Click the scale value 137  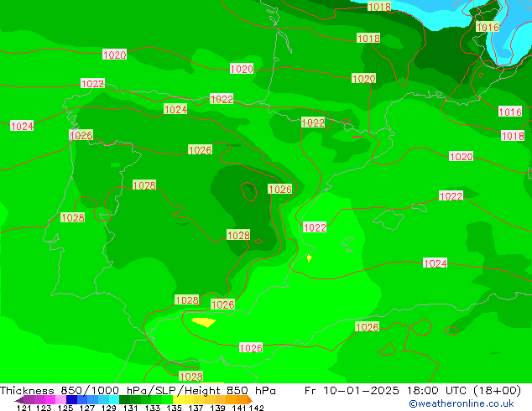pos(196,408)
